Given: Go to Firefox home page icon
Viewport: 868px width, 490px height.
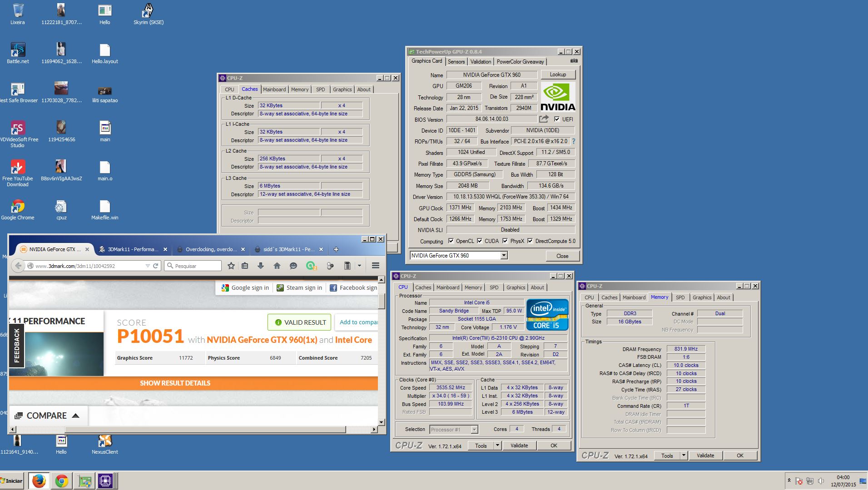Looking at the screenshot, I should pyautogui.click(x=277, y=266).
